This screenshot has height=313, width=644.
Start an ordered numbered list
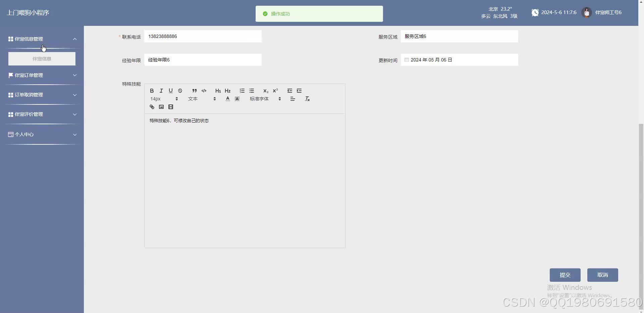pyautogui.click(x=242, y=91)
